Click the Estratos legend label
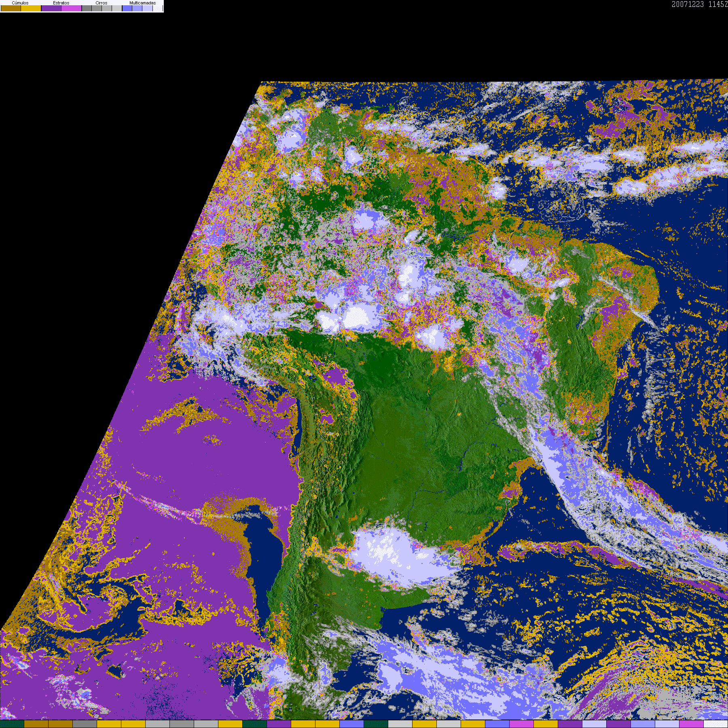Screen dimensions: 728x728 (x=61, y=3)
